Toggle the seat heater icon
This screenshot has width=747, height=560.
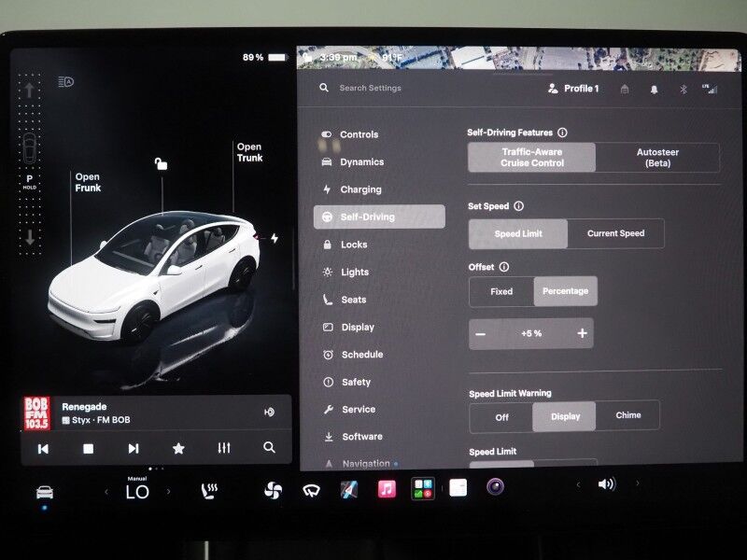coord(209,491)
